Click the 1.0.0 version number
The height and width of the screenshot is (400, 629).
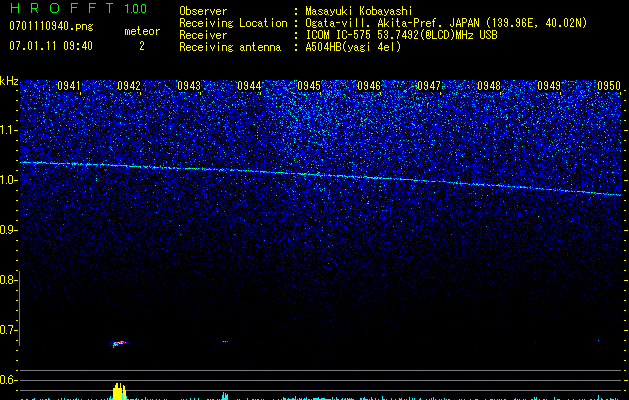[x=136, y=8]
